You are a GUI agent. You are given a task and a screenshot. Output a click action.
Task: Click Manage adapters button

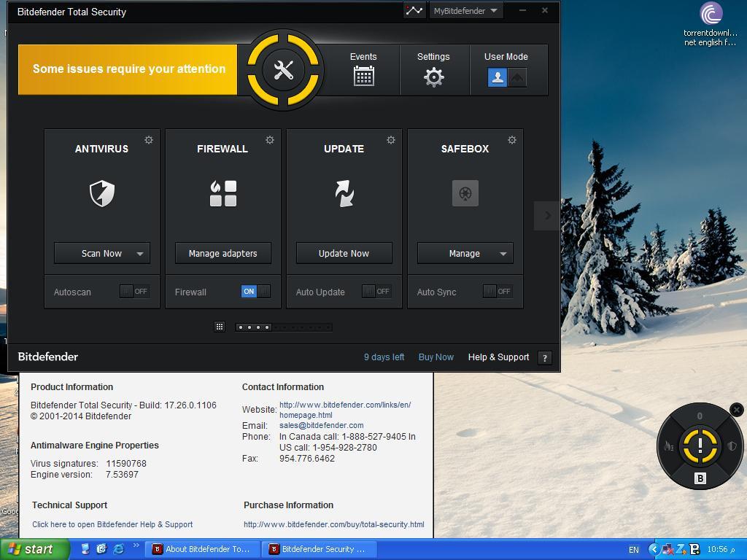[x=223, y=253]
